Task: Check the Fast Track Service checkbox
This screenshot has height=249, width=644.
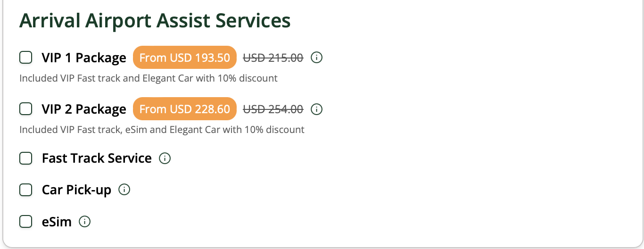Action: tap(25, 158)
